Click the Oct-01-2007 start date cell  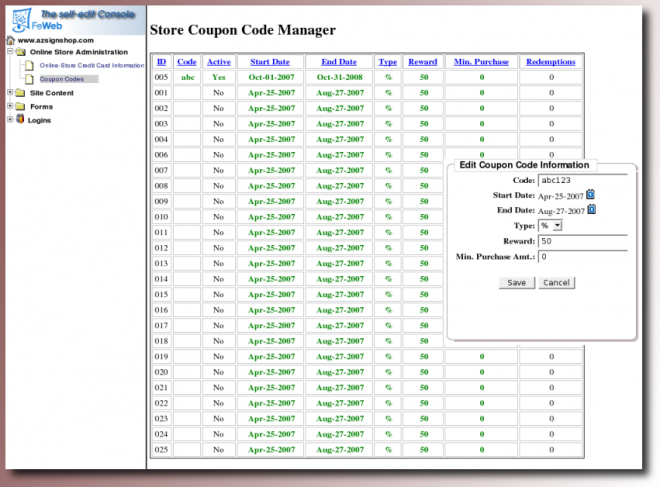click(271, 77)
